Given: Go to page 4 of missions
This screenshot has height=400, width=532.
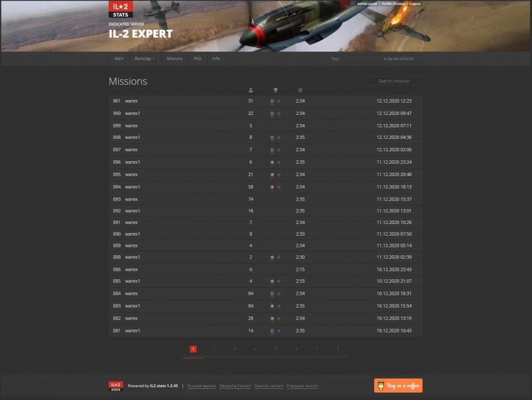Looking at the screenshot, I should coord(255,349).
